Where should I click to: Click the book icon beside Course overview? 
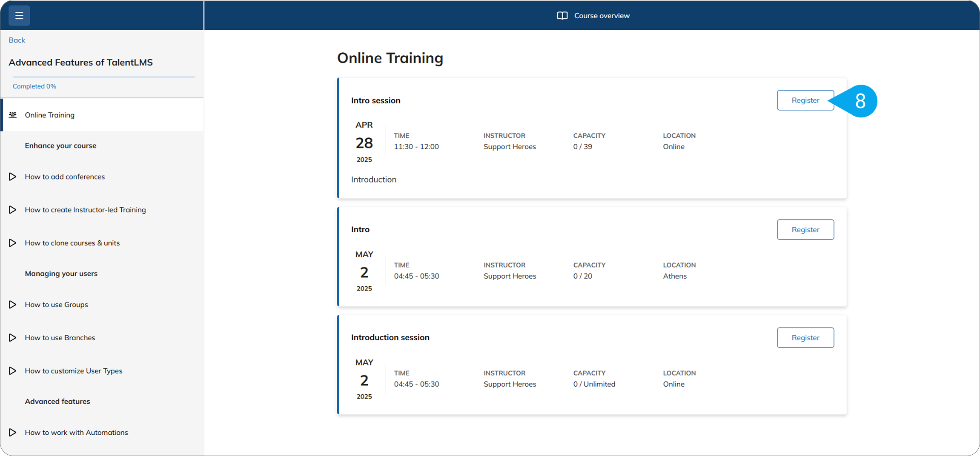click(x=562, y=16)
